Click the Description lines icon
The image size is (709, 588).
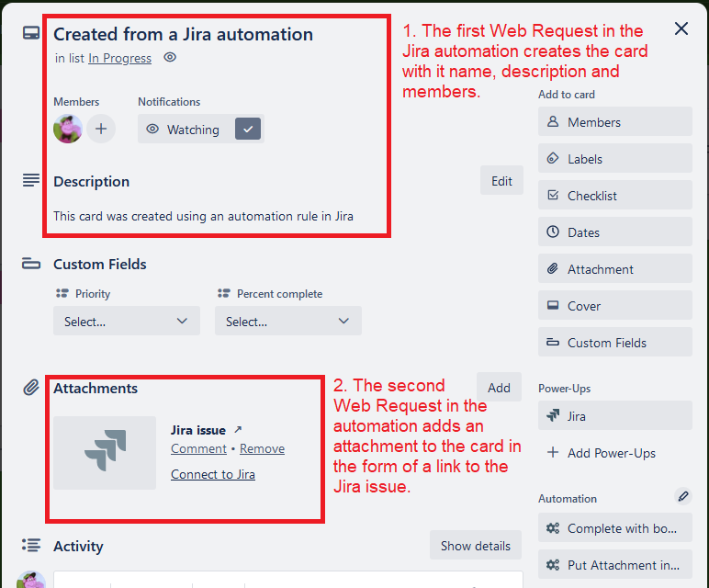[x=31, y=180]
